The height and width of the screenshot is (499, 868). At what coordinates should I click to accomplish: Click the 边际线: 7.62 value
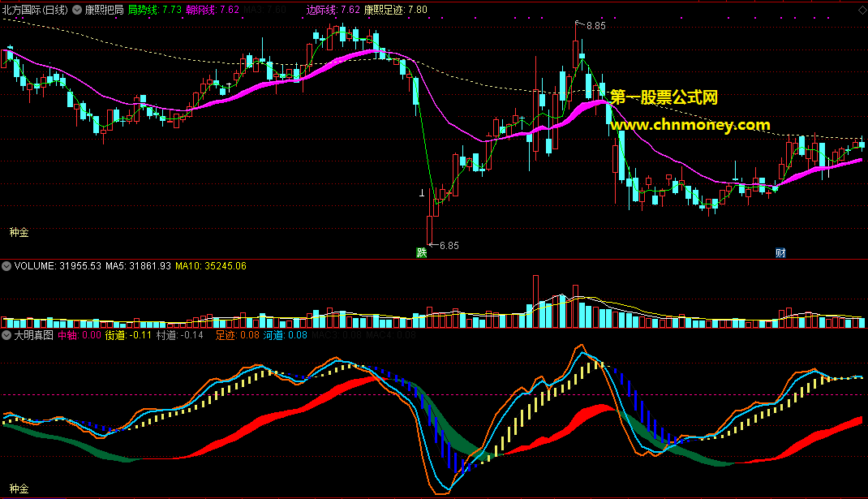coord(333,10)
